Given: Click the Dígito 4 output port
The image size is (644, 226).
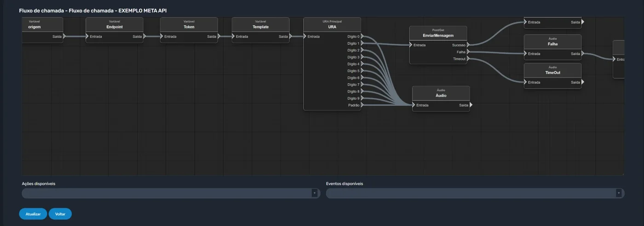Looking at the screenshot, I should pyautogui.click(x=363, y=64).
